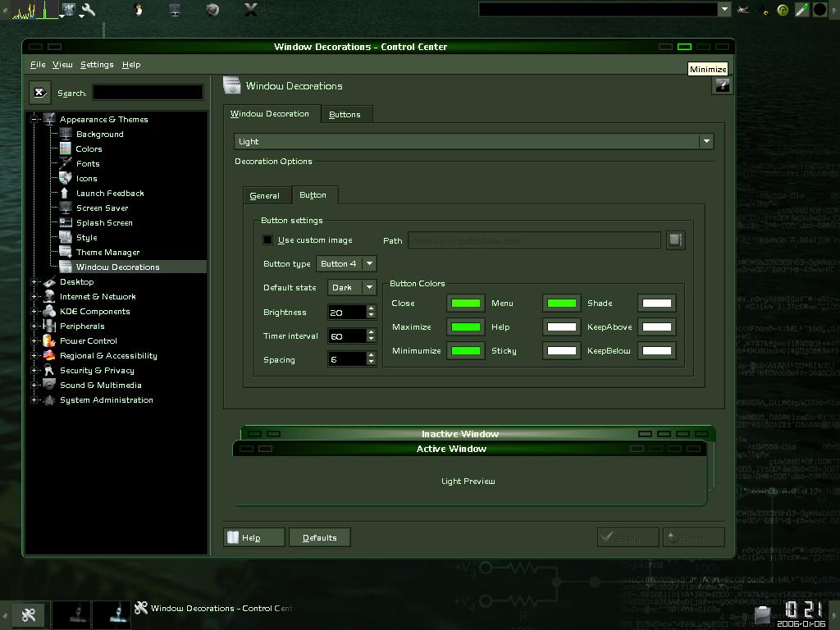Open the File menu

38,64
